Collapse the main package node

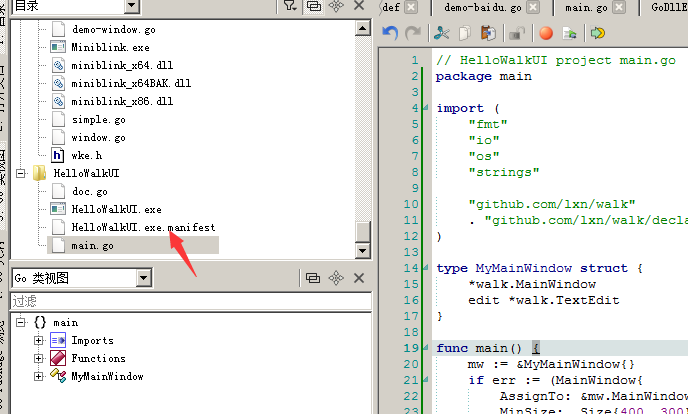tap(21, 322)
